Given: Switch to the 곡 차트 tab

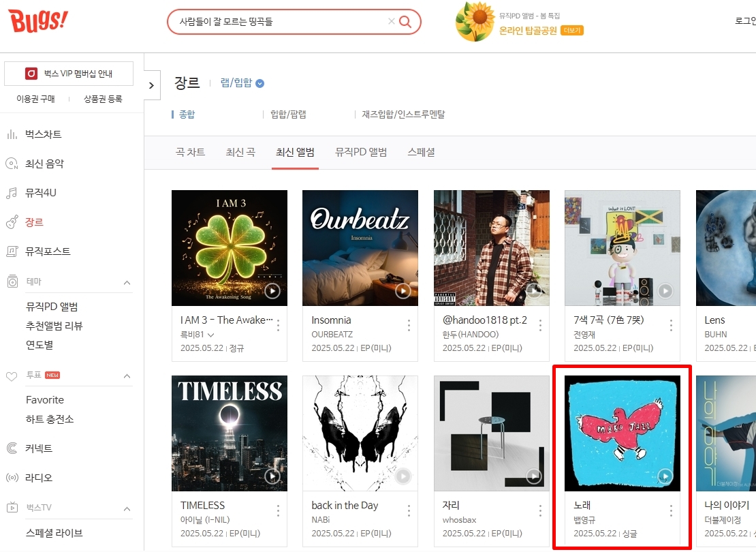Looking at the screenshot, I should pos(191,153).
